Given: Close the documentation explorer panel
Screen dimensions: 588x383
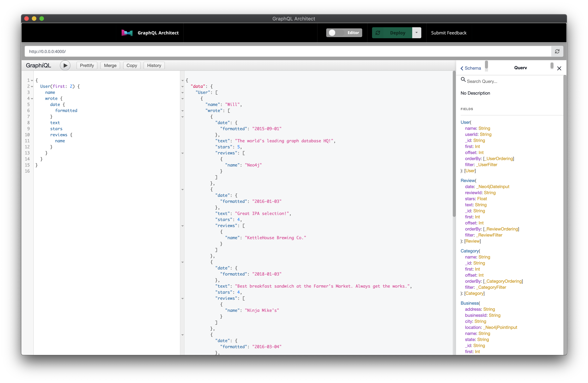Looking at the screenshot, I should tap(559, 68).
